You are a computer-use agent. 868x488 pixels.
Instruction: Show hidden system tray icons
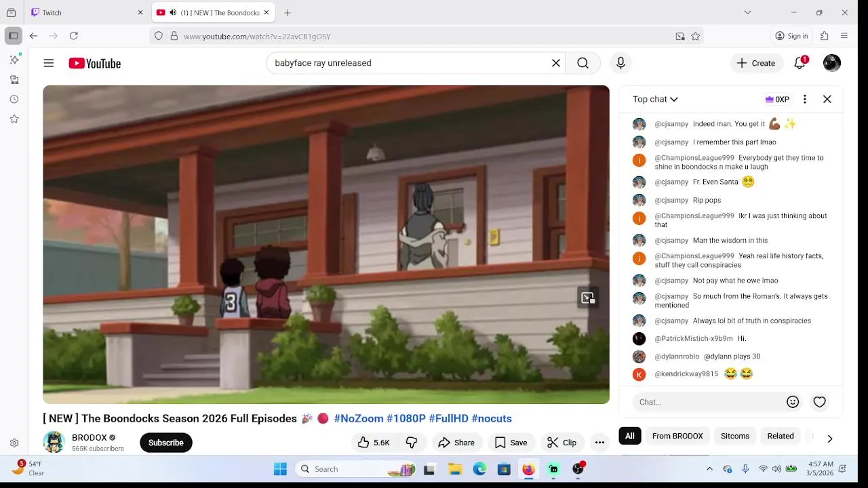(x=709, y=469)
